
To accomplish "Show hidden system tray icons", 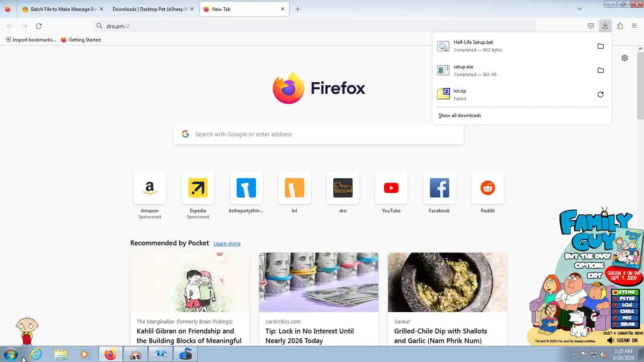I will 574,354.
